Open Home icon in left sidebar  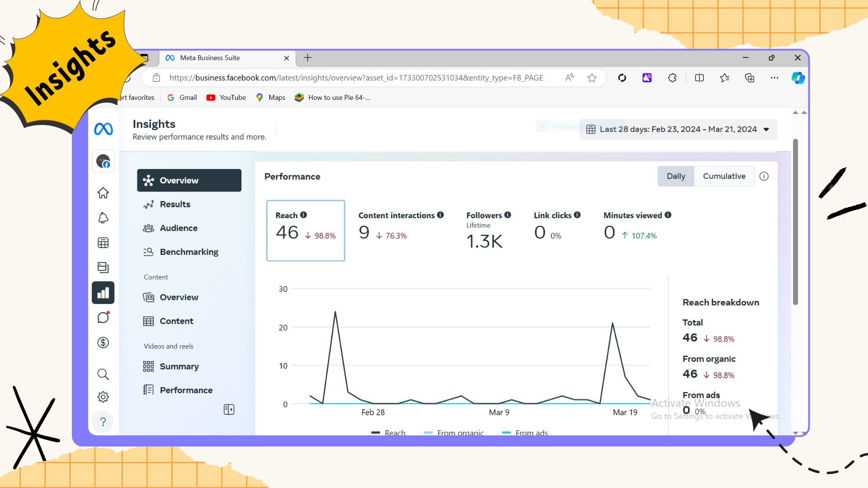(103, 193)
